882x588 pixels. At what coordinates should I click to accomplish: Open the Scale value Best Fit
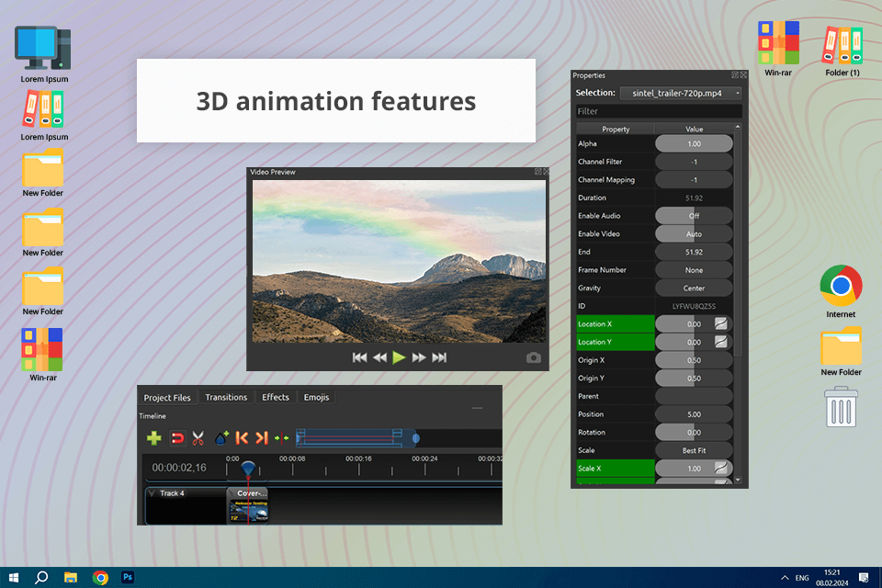click(x=694, y=449)
